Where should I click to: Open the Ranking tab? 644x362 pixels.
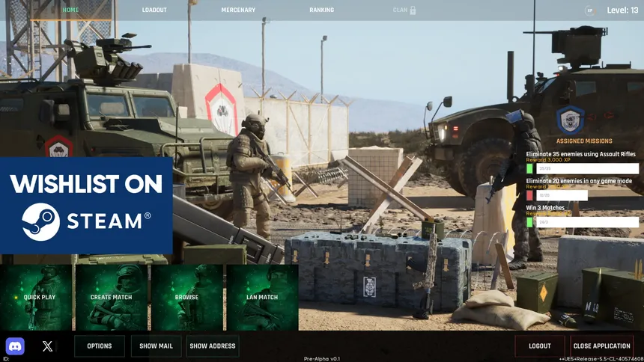(x=321, y=10)
